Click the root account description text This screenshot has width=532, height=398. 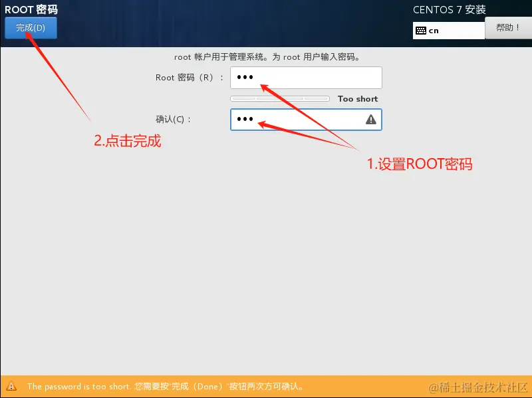coord(267,57)
